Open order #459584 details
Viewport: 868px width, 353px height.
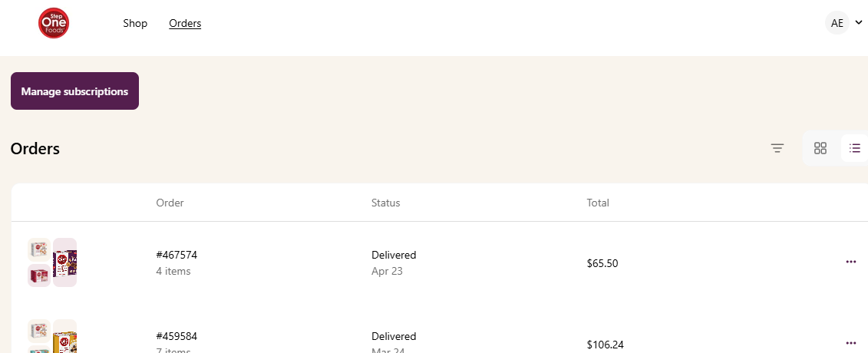(177, 336)
